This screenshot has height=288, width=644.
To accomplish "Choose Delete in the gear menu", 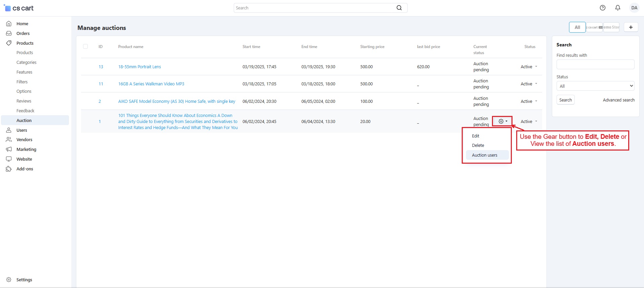I will pos(478,145).
